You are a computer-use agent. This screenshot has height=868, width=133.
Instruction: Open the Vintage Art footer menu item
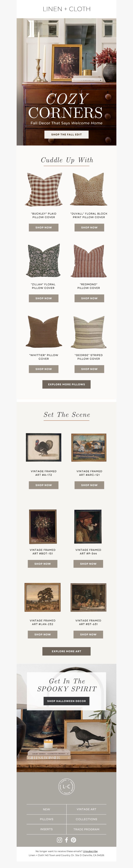pyautogui.click(x=86, y=809)
